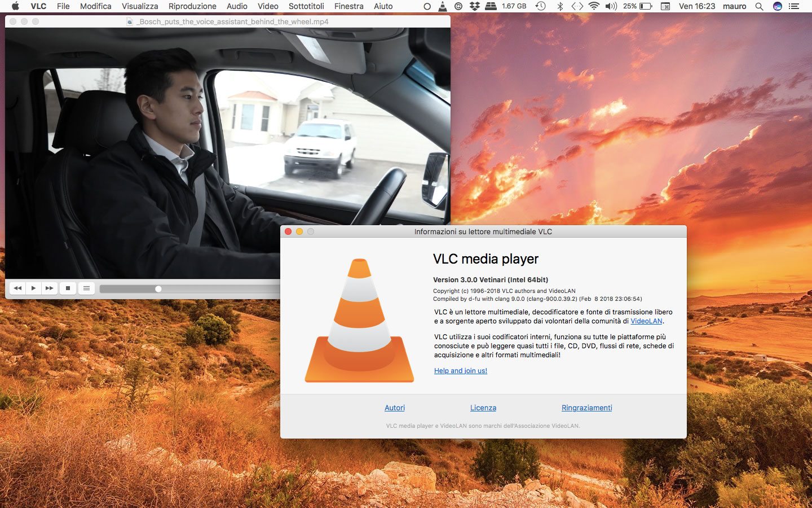
Task: Follow the 'Help and join us!' link
Action: [x=461, y=371]
